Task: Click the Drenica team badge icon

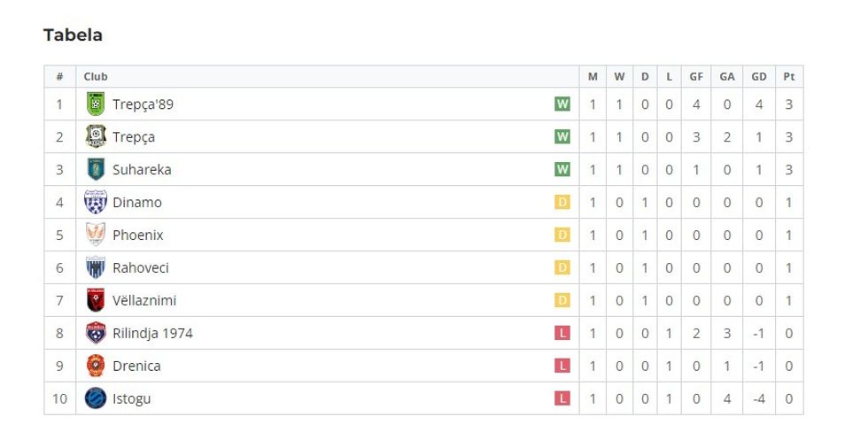Action: pos(95,366)
